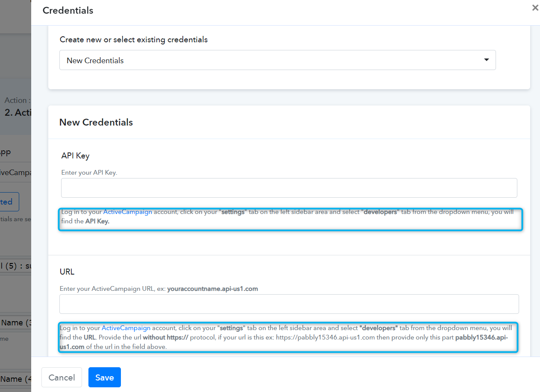The width and height of the screenshot is (540, 392).
Task: Focus the ActiveCampaign URL input field
Action: [289, 304]
